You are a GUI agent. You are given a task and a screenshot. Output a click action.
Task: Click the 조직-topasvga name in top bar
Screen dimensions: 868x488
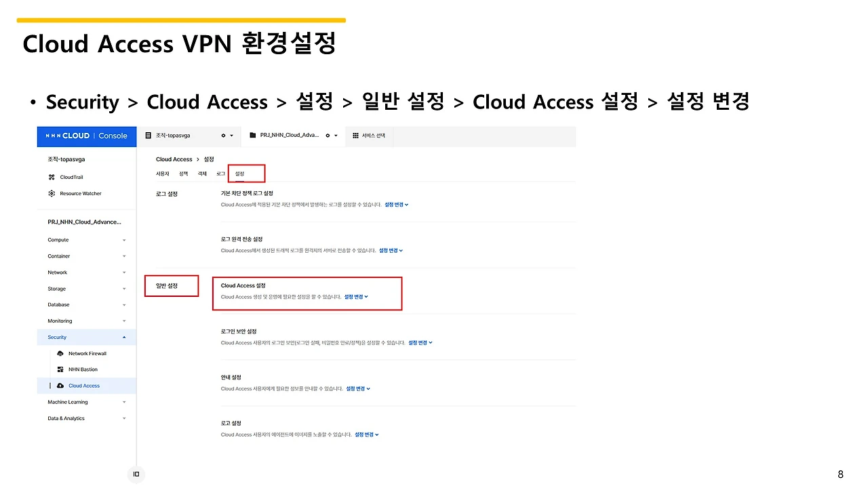(173, 136)
